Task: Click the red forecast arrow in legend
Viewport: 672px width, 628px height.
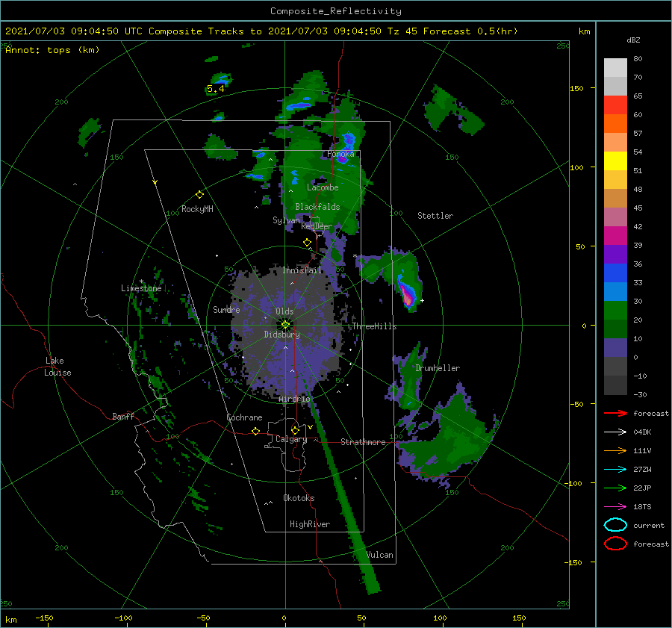Action: (x=615, y=413)
